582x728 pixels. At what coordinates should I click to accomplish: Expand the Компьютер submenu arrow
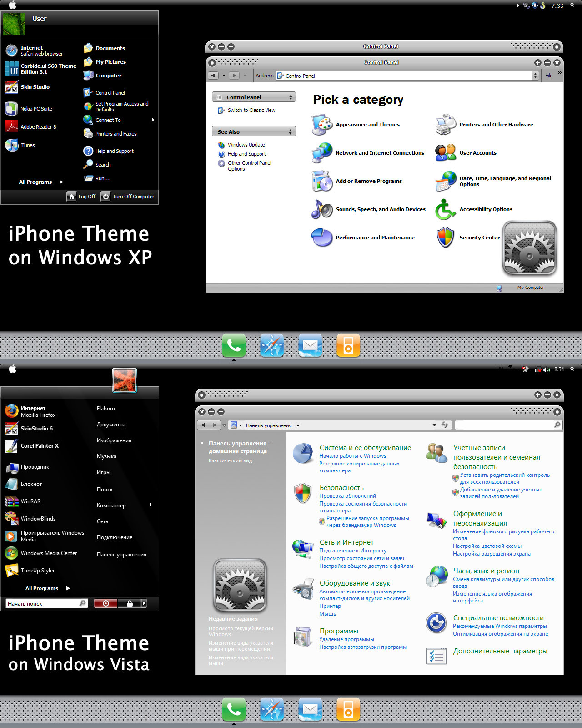[151, 505]
